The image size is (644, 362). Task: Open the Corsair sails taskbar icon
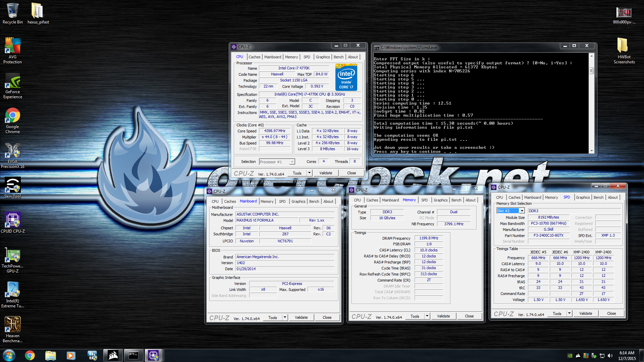pyautogui.click(x=113, y=355)
